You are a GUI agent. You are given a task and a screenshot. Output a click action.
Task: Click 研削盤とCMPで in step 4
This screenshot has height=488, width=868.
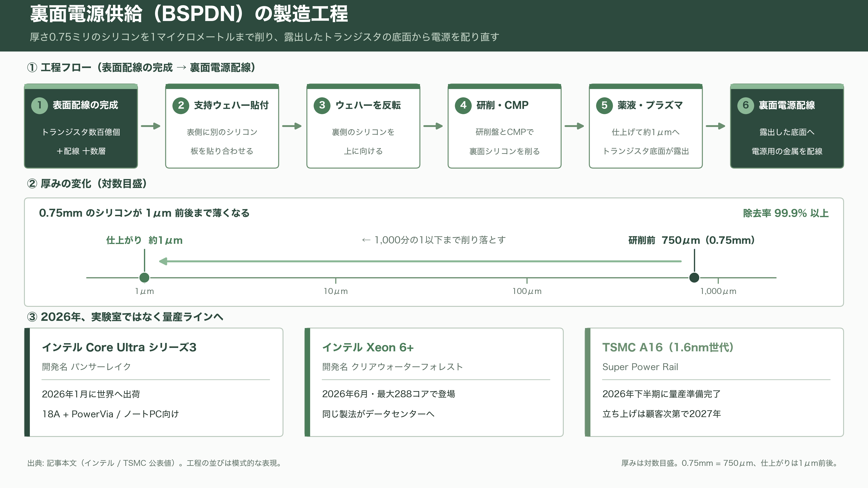[x=505, y=132]
